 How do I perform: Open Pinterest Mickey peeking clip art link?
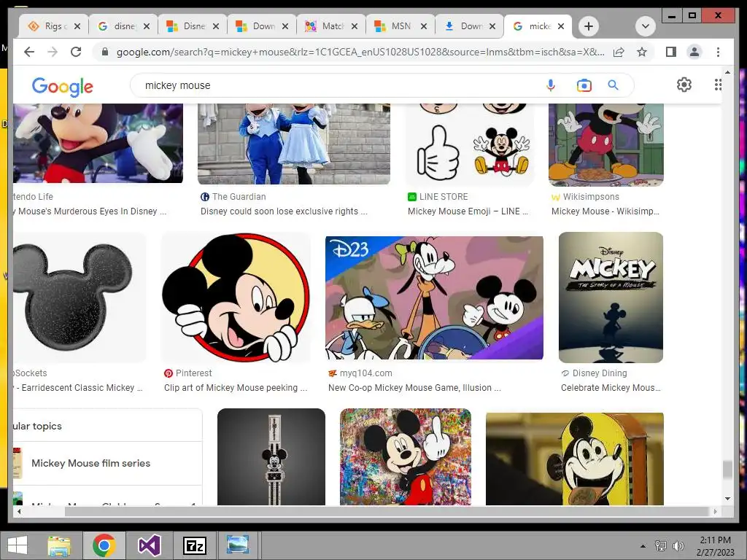236,388
